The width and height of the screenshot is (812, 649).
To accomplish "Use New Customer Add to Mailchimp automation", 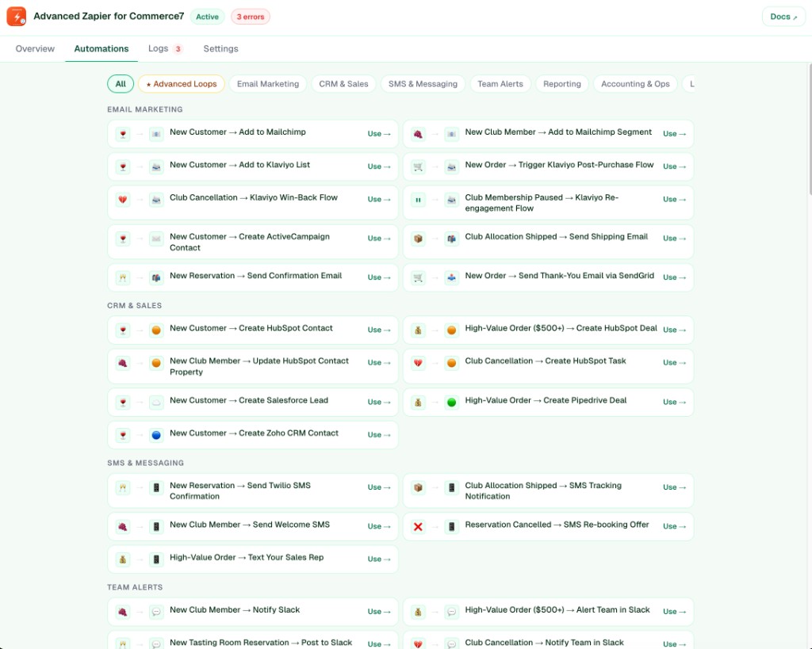I will point(379,134).
